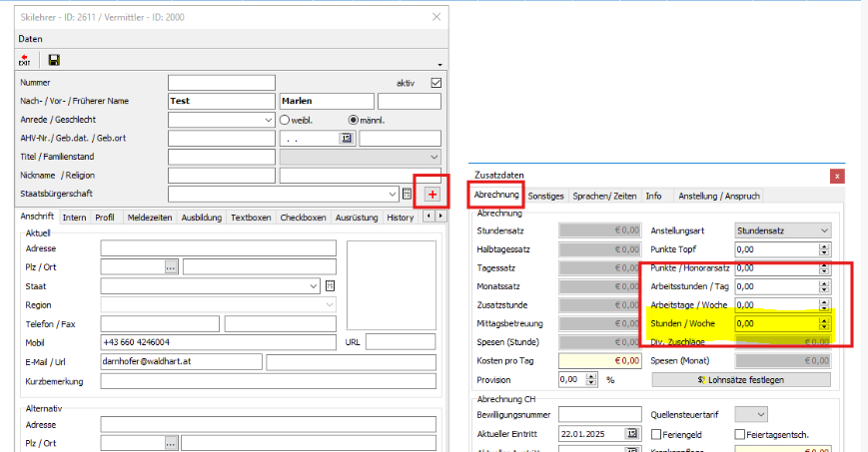Open the Anstellungsart dropdown
The image size is (868, 452).
tap(823, 230)
